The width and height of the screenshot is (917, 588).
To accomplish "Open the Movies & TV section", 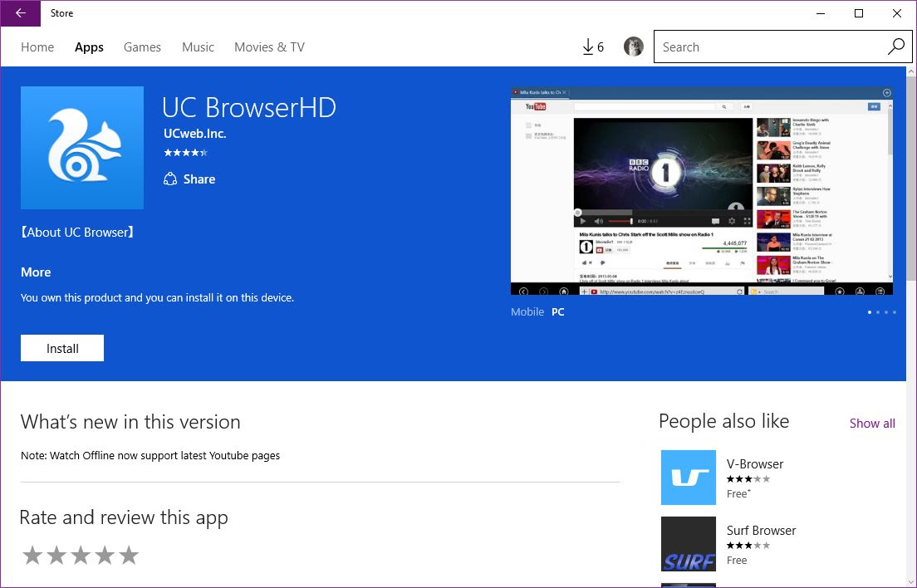I will click(x=269, y=47).
